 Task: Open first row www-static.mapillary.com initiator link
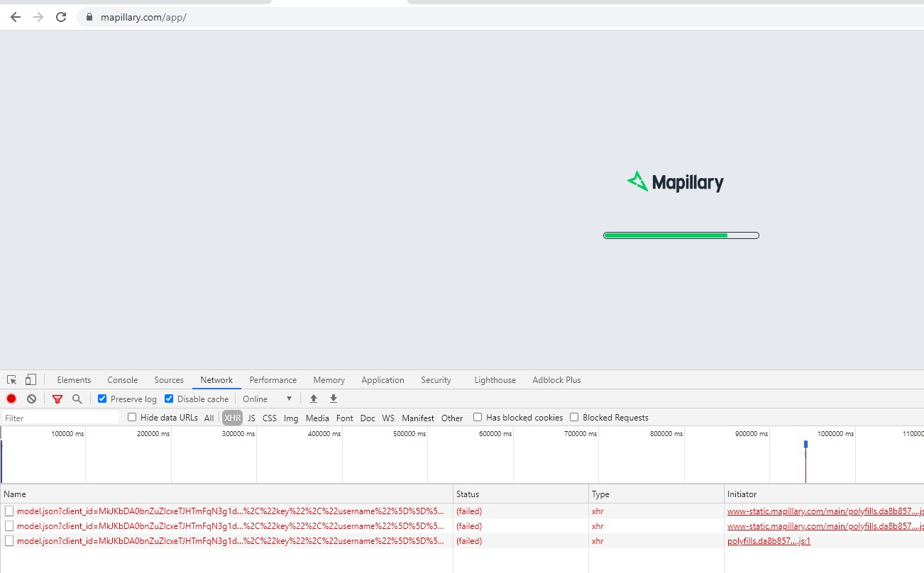click(825, 511)
